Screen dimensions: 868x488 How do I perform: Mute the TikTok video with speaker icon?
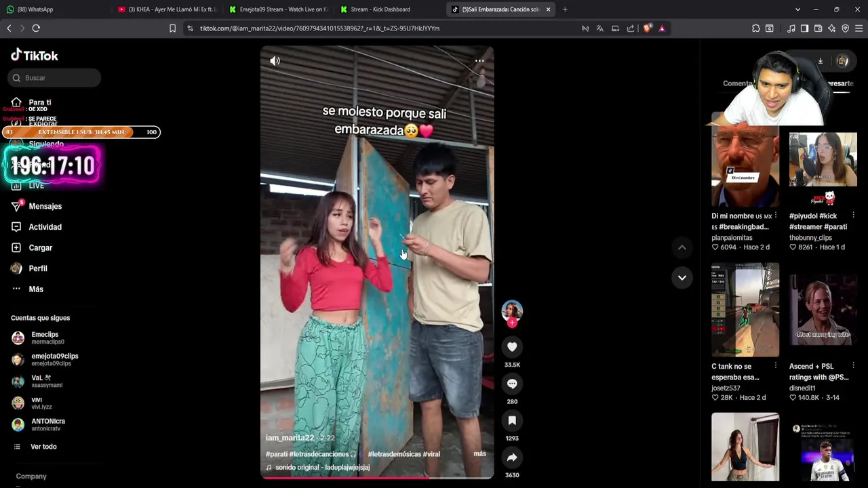tap(275, 61)
